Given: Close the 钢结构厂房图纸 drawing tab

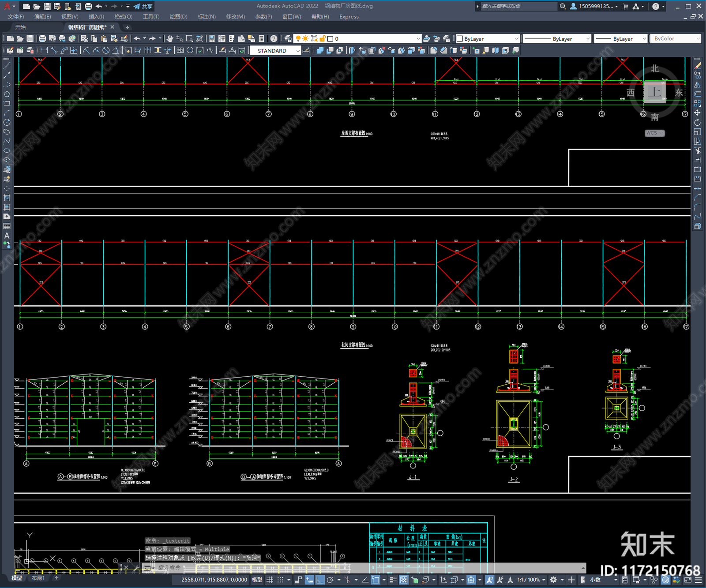Looking at the screenshot, I should tap(112, 27).
